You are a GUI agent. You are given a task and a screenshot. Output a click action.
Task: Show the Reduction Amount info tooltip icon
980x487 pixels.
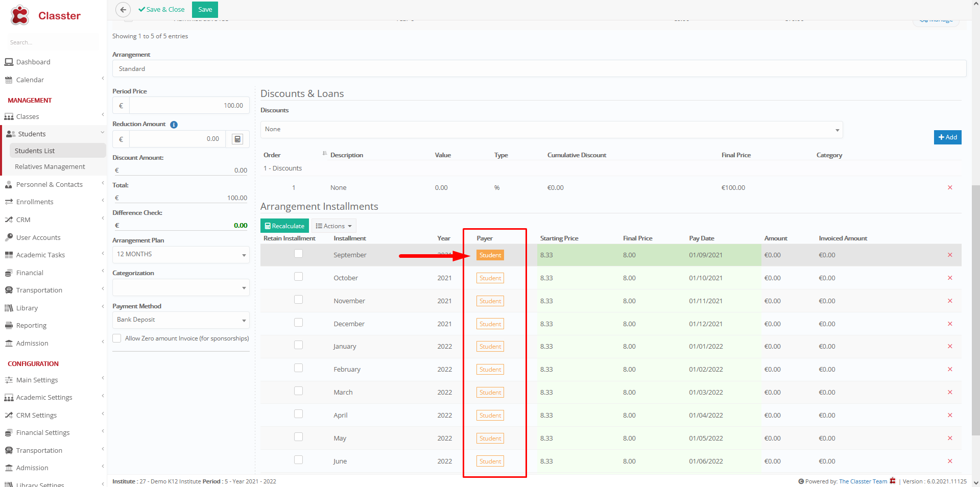174,125
